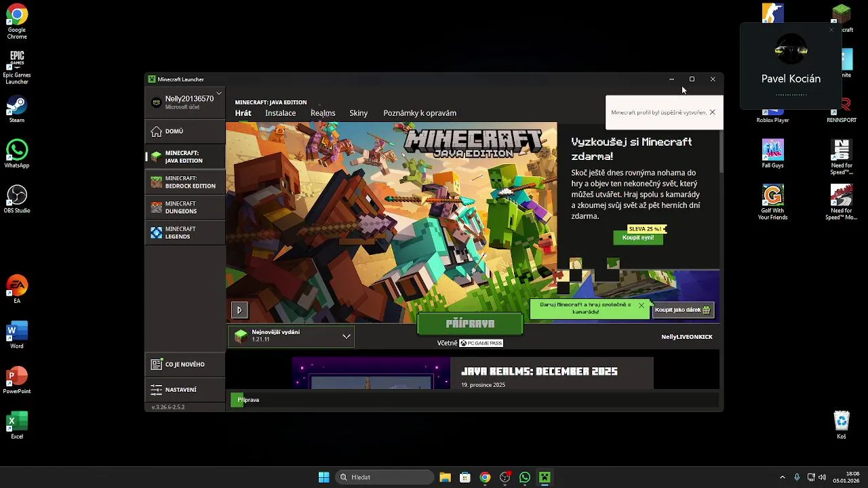Open the Koš recycle bin

point(842,426)
